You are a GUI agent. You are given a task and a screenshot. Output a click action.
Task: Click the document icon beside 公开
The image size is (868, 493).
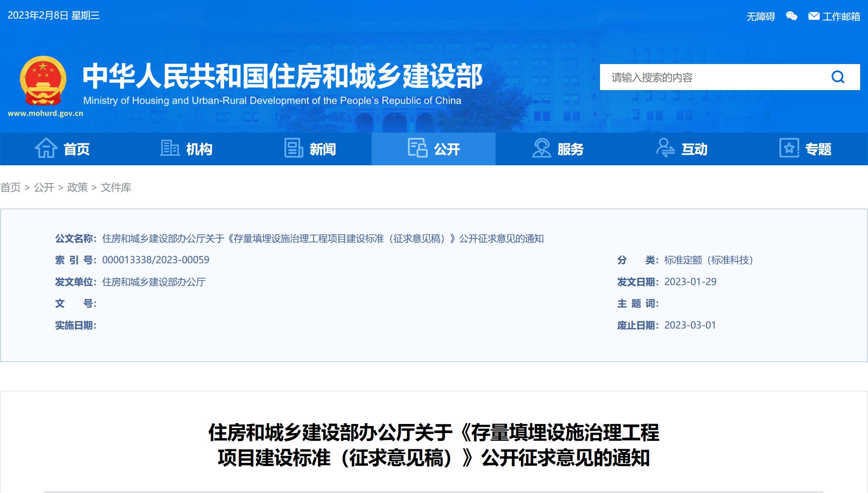click(417, 148)
